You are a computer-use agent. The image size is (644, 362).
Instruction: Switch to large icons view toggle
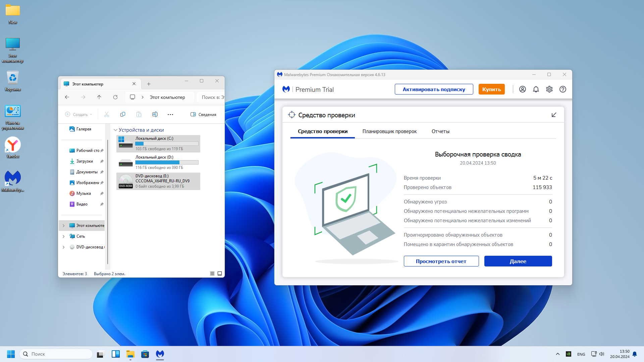coord(220,274)
